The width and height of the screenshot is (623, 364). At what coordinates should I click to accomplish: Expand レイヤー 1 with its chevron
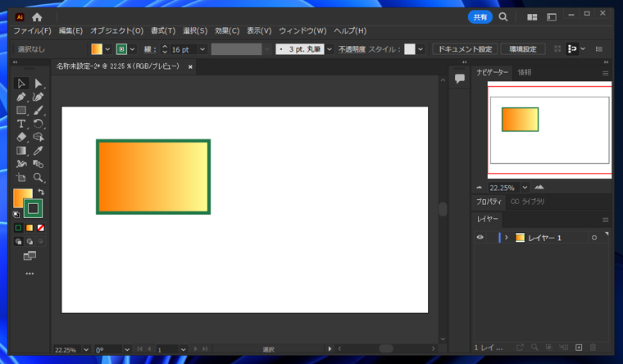coord(507,238)
